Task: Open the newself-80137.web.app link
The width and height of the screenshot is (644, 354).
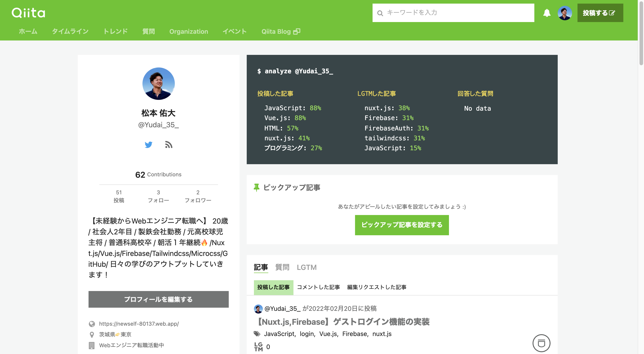Action: pyautogui.click(x=139, y=324)
